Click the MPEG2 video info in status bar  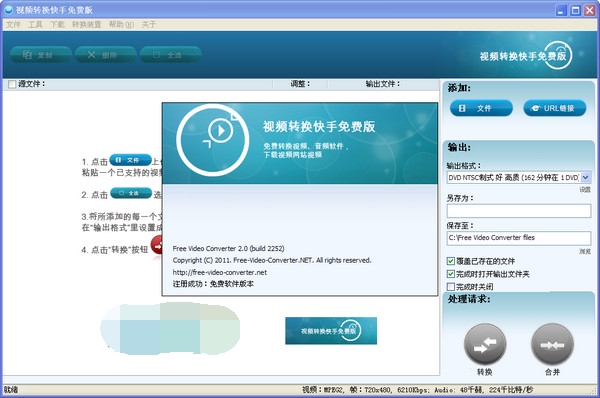[x=417, y=390]
